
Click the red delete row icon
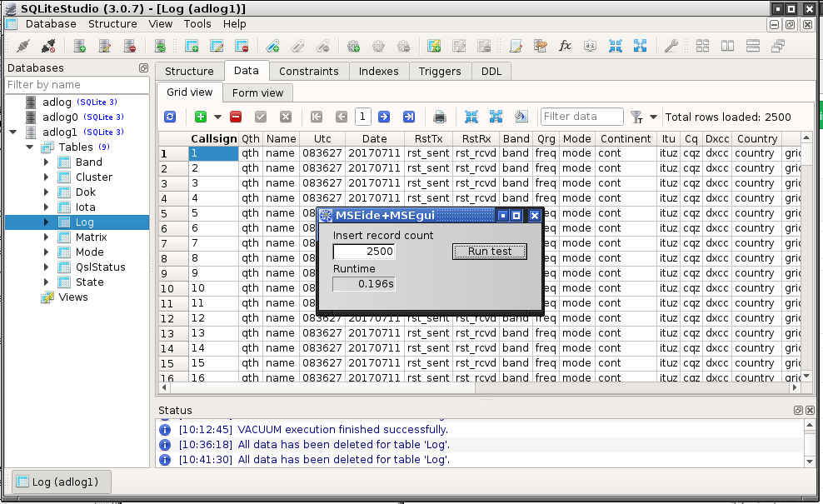[236, 117]
